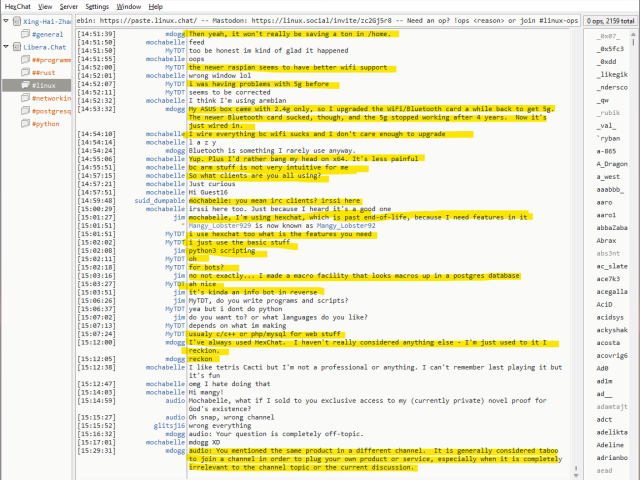The width and height of the screenshot is (640, 480).
Task: Click the #networking channel icon
Action: point(25,99)
